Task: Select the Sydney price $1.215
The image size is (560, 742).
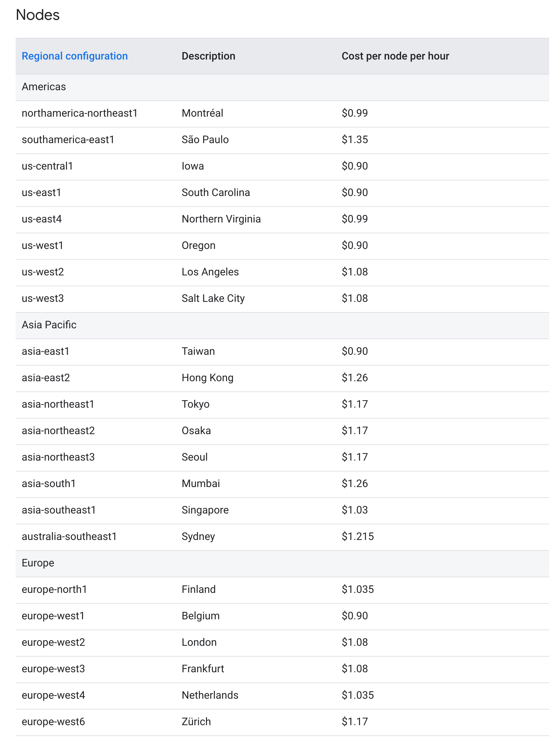Action: point(358,536)
